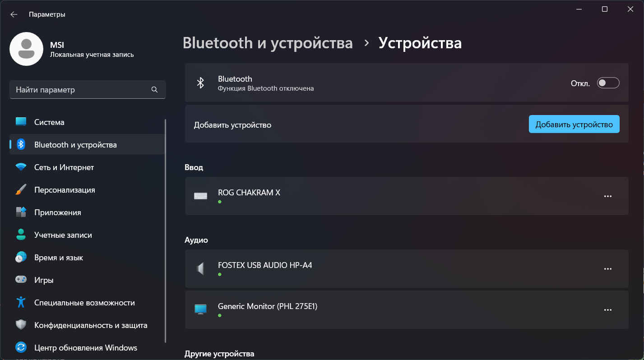644x360 pixels.
Task: Click the Конфиденциальность и защита shield icon
Action: point(21,325)
